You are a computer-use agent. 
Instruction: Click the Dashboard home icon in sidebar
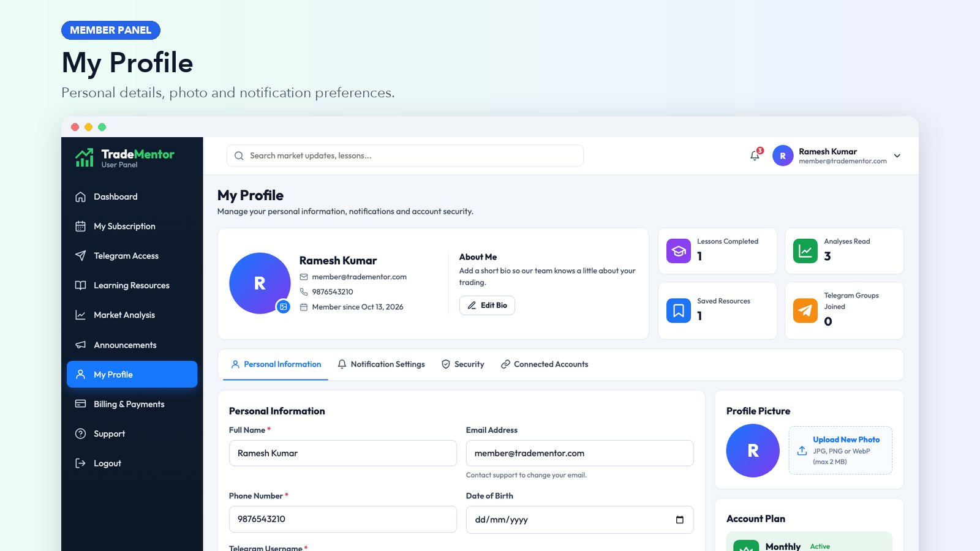tap(80, 197)
